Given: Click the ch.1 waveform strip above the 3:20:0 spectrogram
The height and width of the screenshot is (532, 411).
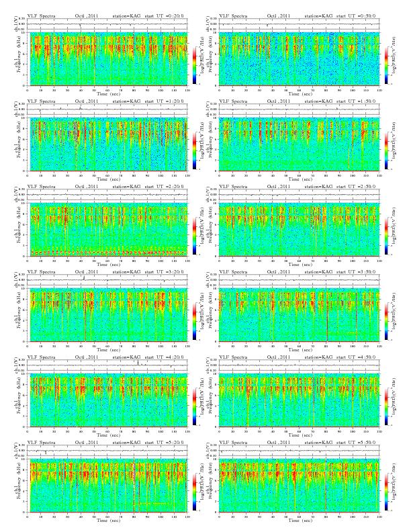Looking at the screenshot, I should tap(107, 280).
